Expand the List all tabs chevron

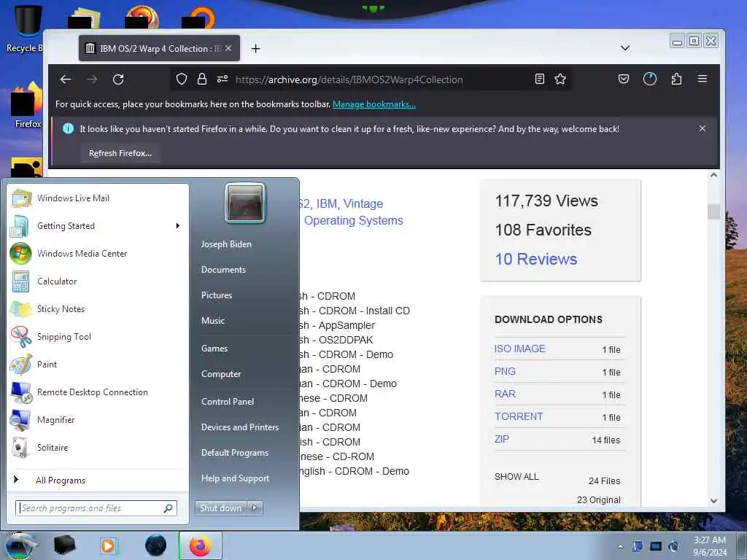625,48
